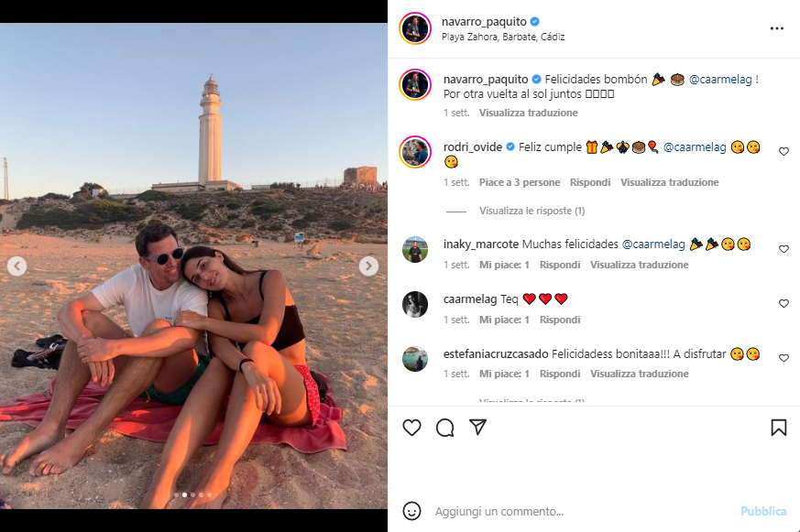Open the three-dots more options menu
This screenshot has width=800, height=532.
777,28
